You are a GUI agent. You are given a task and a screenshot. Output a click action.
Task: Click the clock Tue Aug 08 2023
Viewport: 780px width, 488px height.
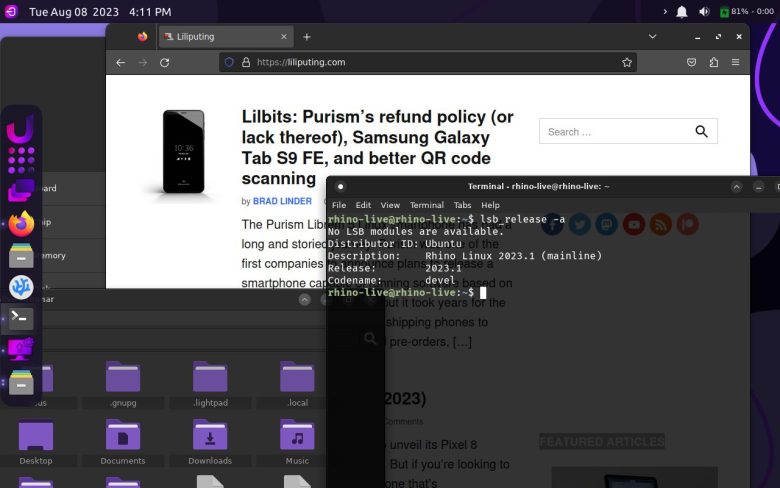click(x=100, y=11)
